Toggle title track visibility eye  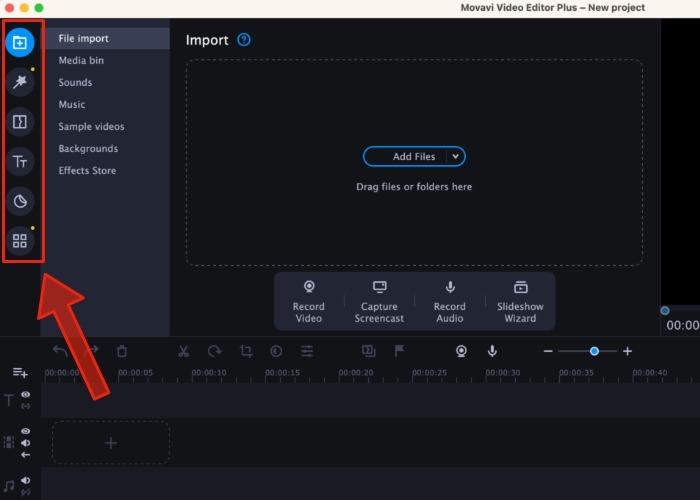[x=25, y=395]
